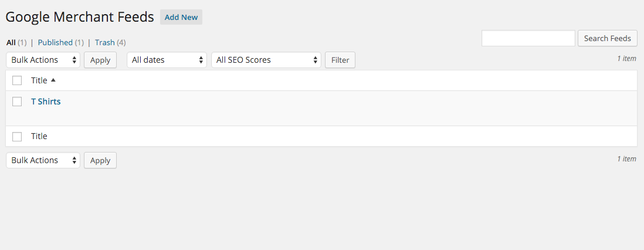This screenshot has width=644, height=250.
Task: Click the Filter button
Action: coord(340,60)
